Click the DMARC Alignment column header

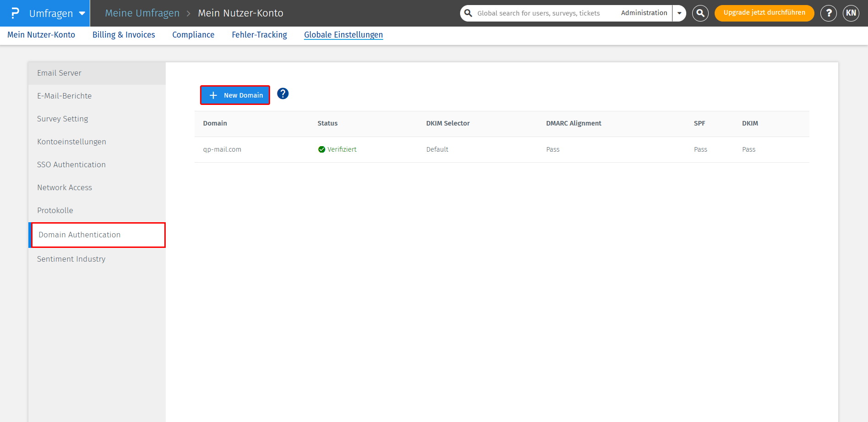(x=574, y=124)
